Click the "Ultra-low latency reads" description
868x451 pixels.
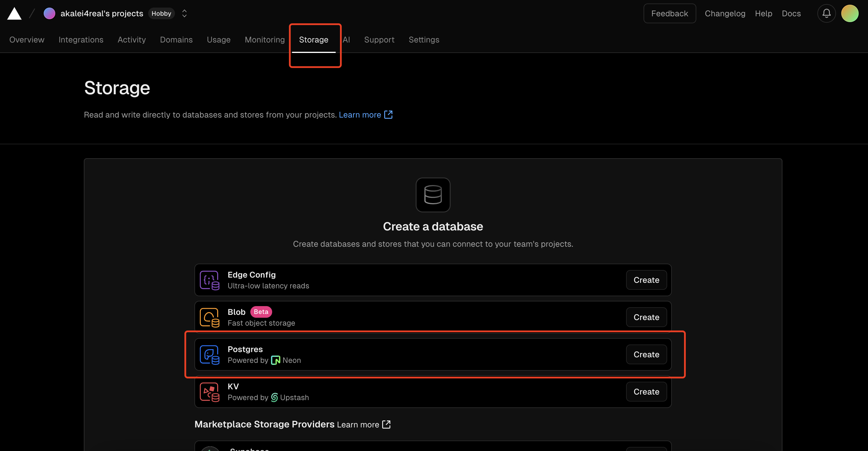(x=269, y=286)
